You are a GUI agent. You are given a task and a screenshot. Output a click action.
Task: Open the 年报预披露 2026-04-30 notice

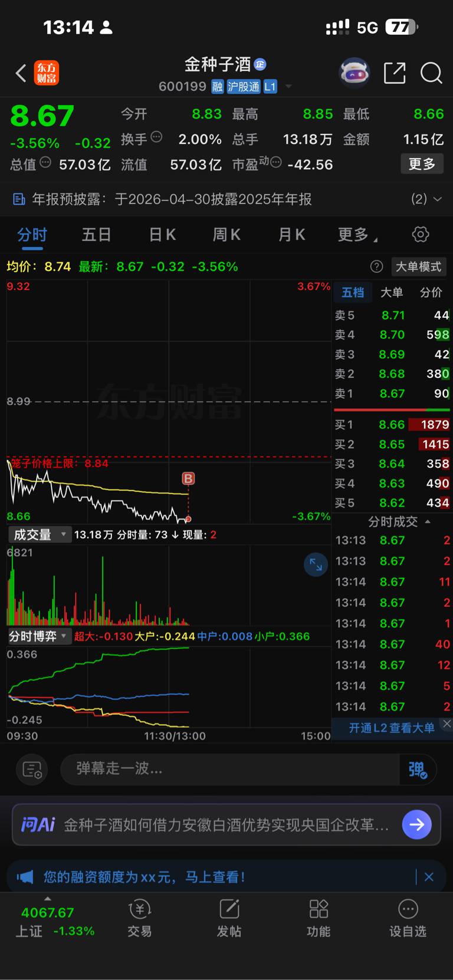pyautogui.click(x=172, y=199)
